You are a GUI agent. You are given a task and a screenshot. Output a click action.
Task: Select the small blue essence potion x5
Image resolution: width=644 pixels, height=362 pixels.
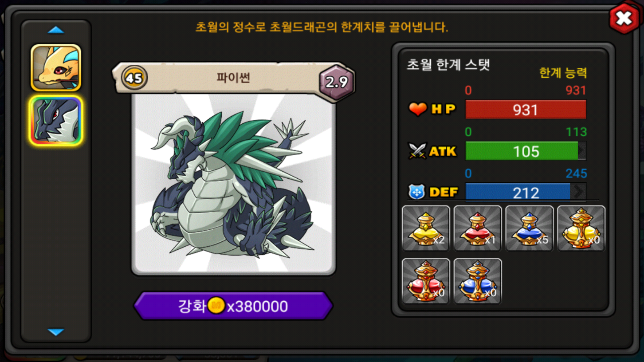[529, 229]
